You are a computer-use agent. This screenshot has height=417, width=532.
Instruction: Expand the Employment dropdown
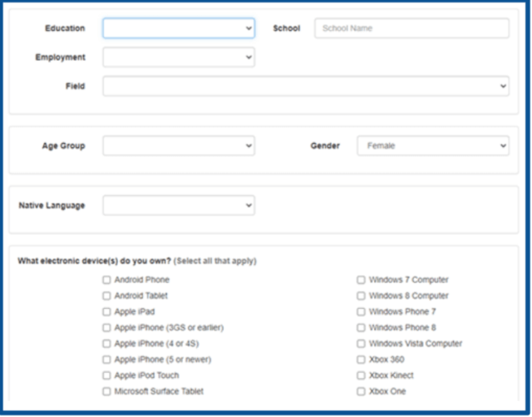[179, 57]
